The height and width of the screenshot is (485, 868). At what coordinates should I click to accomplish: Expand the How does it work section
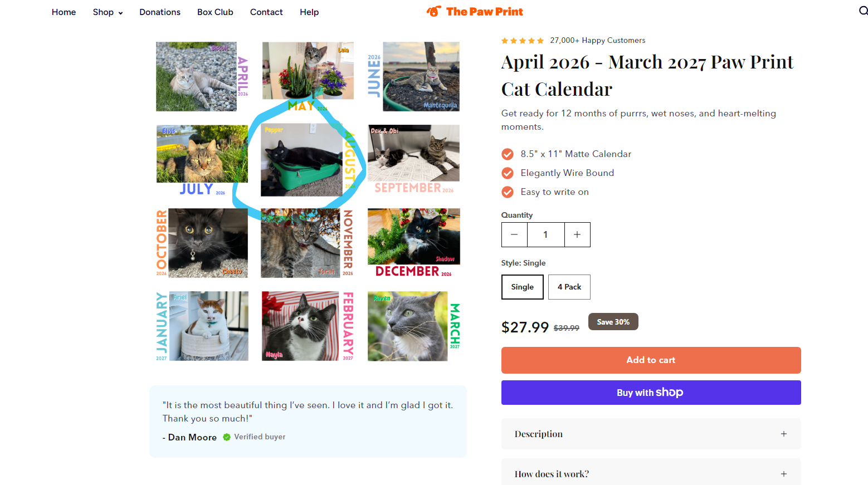(x=651, y=473)
